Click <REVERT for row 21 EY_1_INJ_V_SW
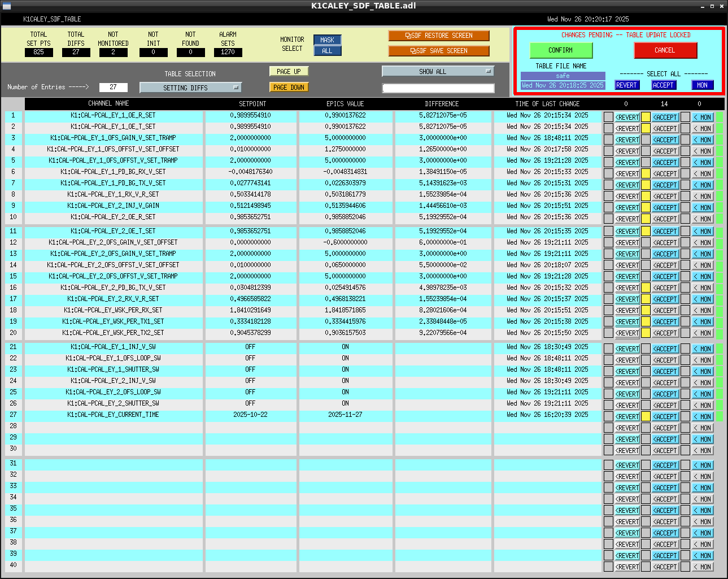This screenshot has width=728, height=579. pyautogui.click(x=627, y=349)
